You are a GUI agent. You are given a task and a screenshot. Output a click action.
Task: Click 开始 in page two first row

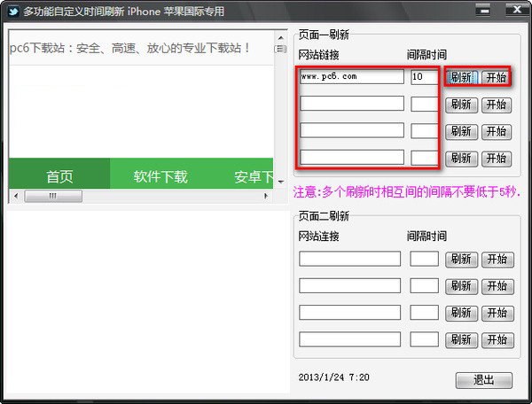(x=497, y=260)
